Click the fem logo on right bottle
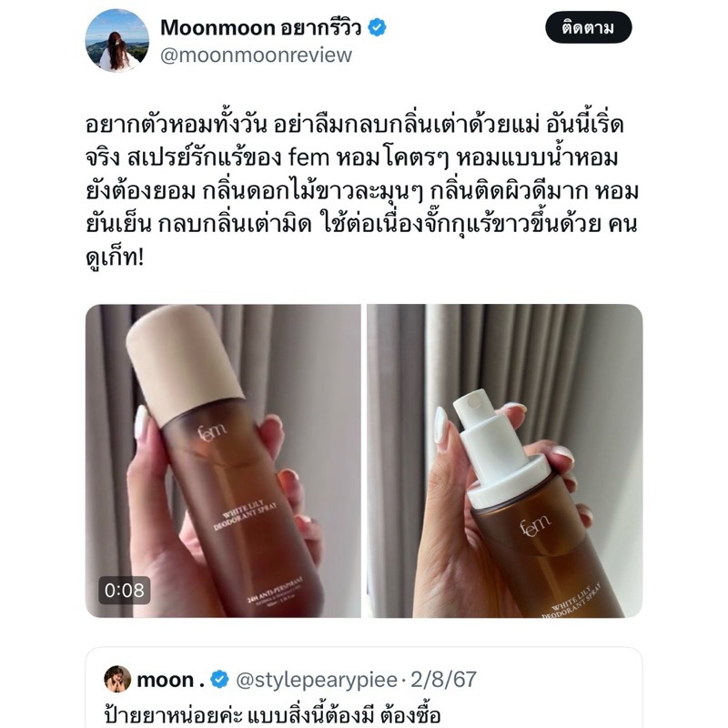Screen dimensions: 728x728 click(x=535, y=525)
